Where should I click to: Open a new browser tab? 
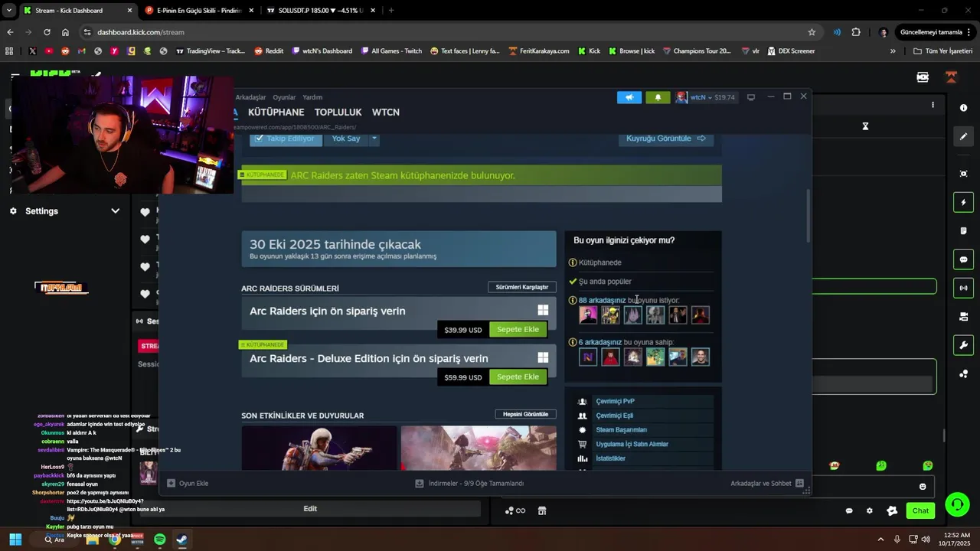coord(391,11)
